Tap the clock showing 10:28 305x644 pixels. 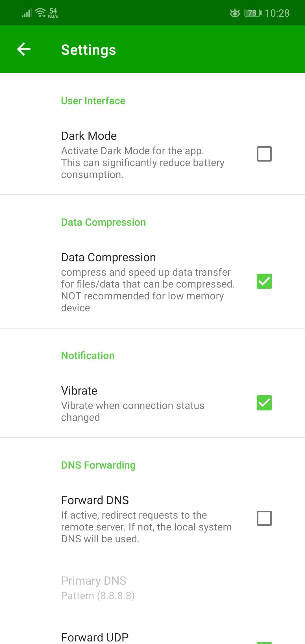(x=277, y=13)
